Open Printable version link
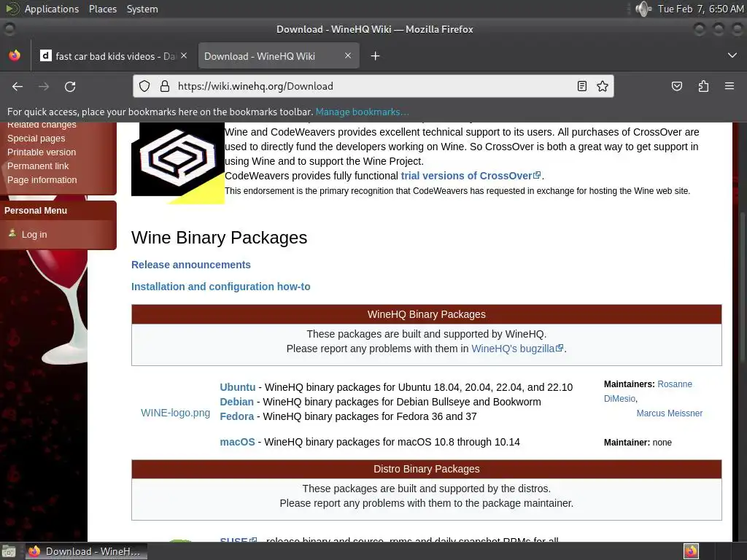This screenshot has width=747, height=560. tap(42, 152)
